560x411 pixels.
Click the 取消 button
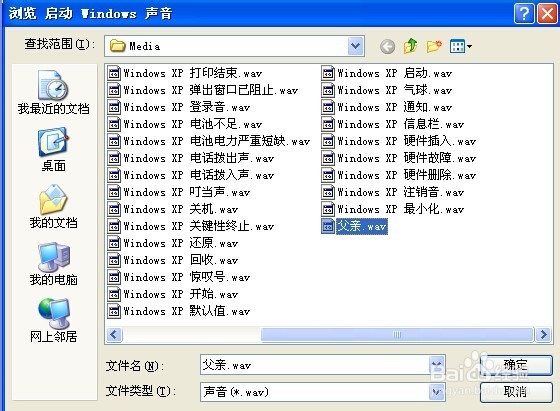(516, 392)
